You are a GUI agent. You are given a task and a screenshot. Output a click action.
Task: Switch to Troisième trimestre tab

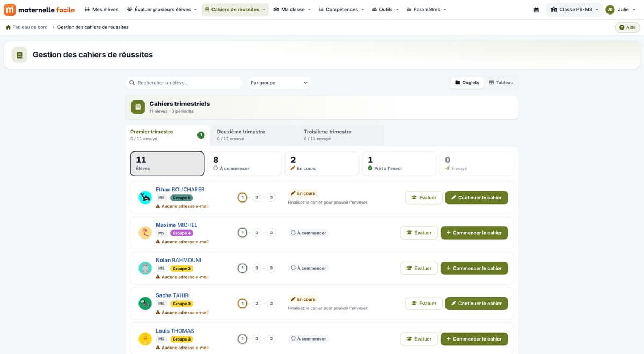(x=341, y=135)
